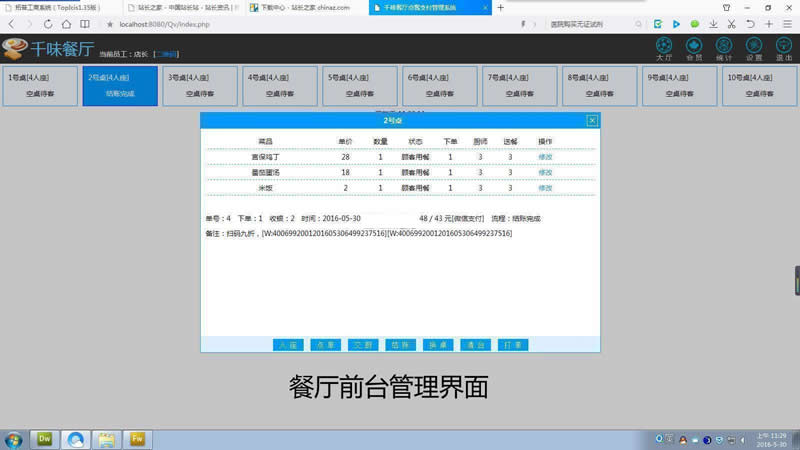Viewport: 800px width, 450px height.
Task: Open the browser hamburger menu
Action: tap(787, 23)
